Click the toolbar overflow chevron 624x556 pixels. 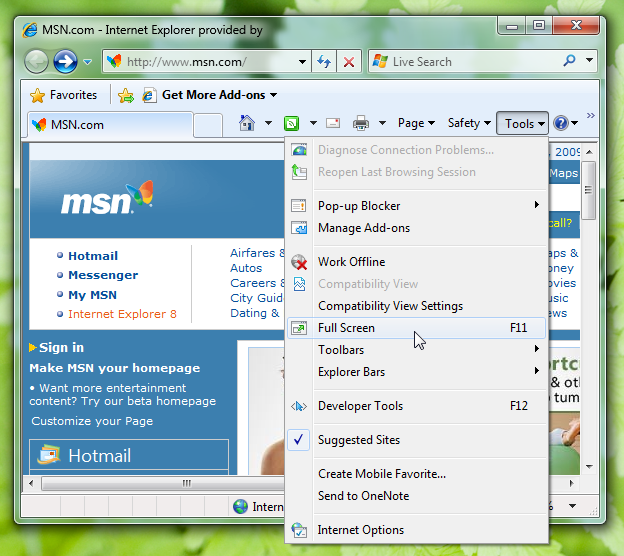point(591,115)
